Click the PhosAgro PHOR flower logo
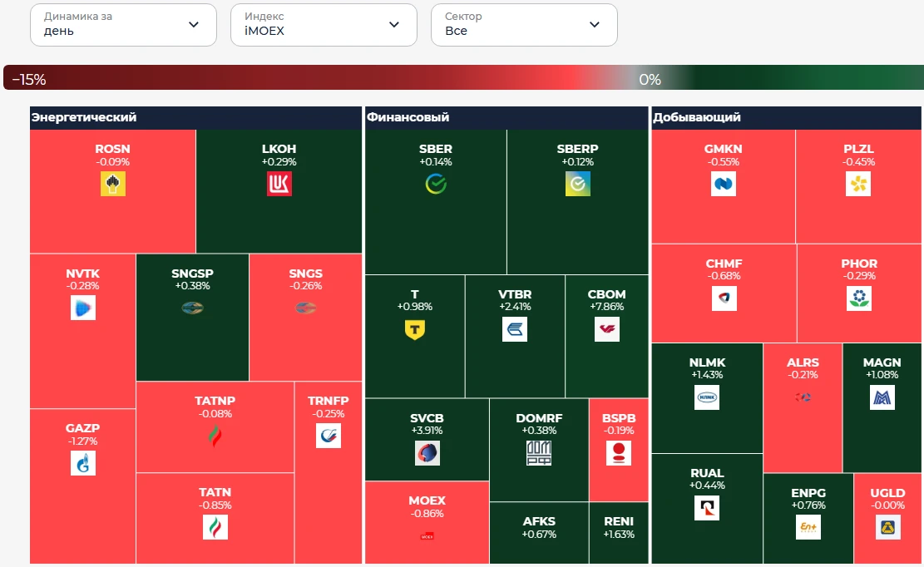 pyautogui.click(x=859, y=298)
